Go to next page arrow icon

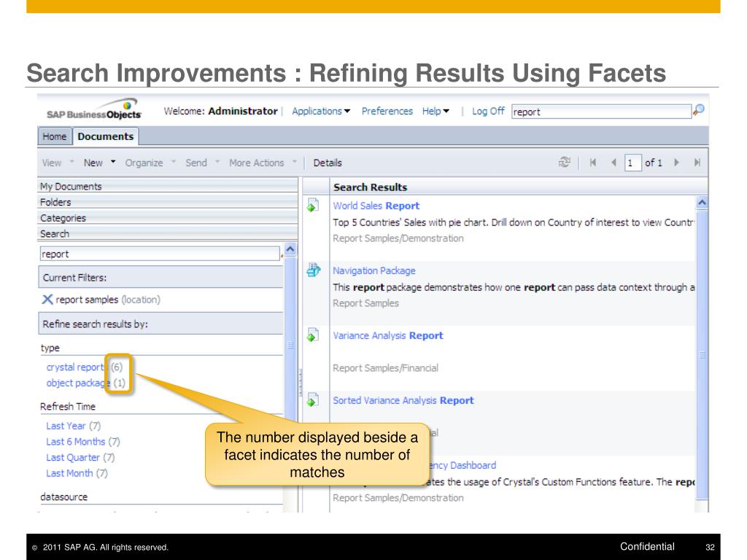[676, 163]
